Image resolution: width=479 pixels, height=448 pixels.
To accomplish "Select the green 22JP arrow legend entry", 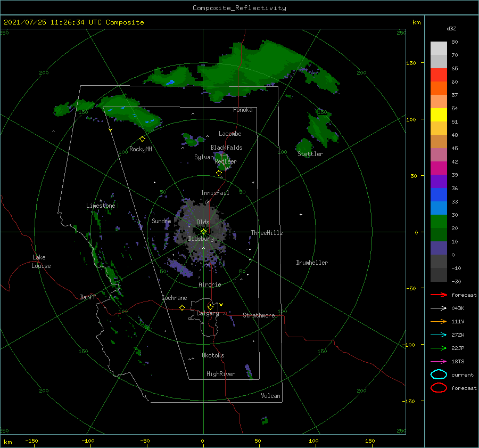I will (x=439, y=348).
